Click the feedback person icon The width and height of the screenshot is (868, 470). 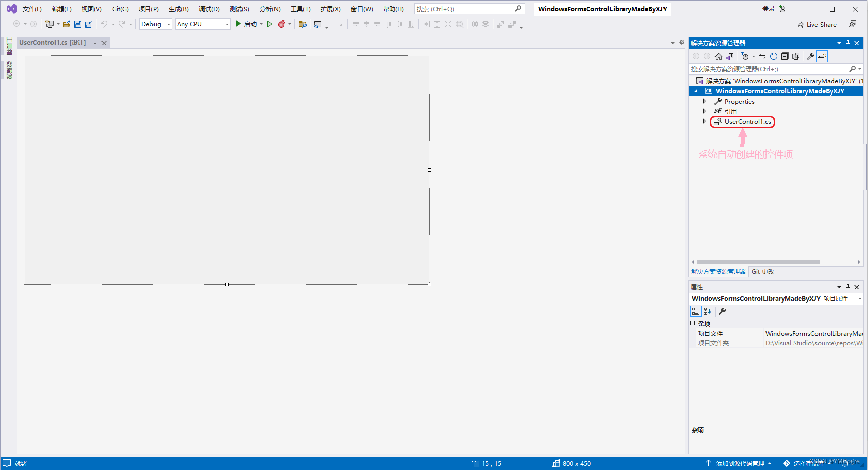pos(853,24)
